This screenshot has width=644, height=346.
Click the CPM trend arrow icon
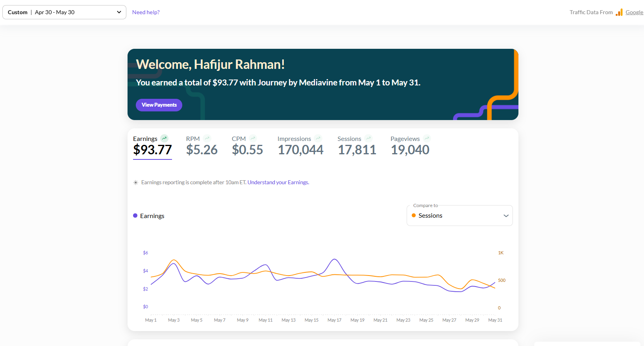(x=253, y=139)
